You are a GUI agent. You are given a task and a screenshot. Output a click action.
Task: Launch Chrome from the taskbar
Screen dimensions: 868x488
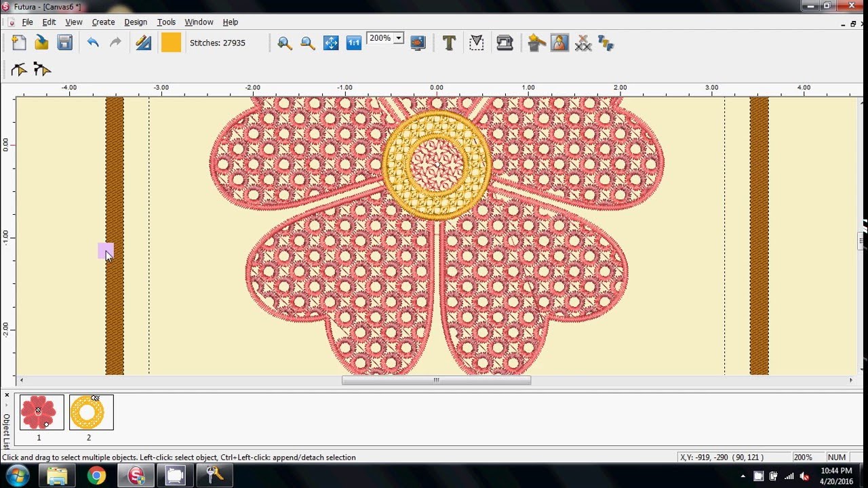click(x=96, y=476)
